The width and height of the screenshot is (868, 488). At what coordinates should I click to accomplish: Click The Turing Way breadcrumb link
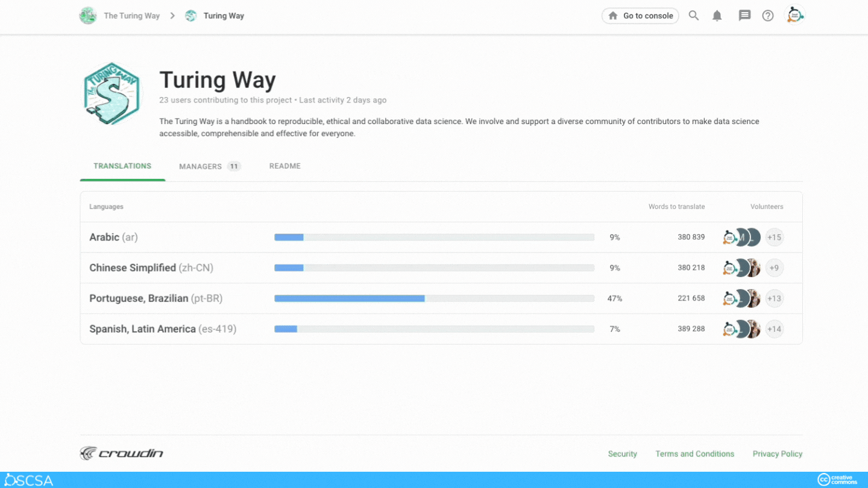(131, 16)
